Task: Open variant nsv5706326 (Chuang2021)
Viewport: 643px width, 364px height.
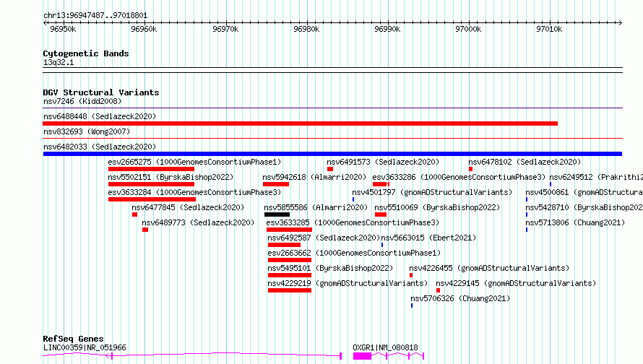Action: pyautogui.click(x=460, y=298)
